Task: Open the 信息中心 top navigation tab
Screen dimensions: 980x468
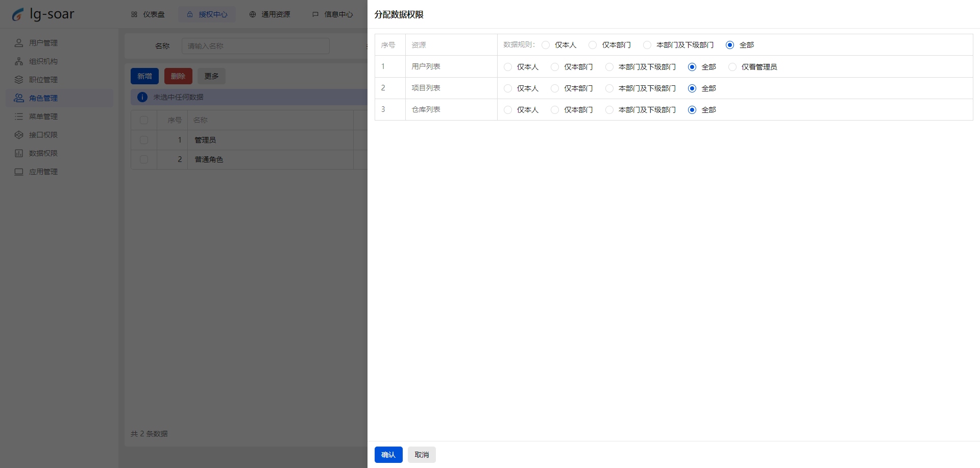Action: pyautogui.click(x=333, y=14)
